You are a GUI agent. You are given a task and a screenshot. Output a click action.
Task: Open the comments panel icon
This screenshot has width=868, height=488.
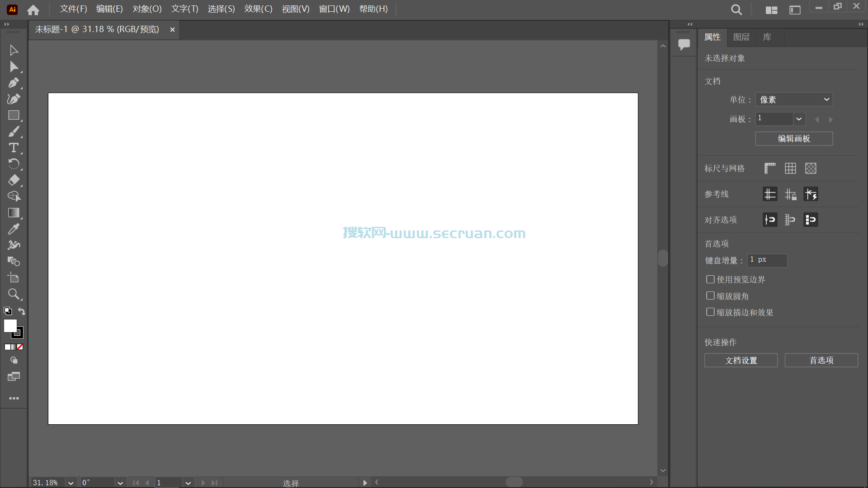pos(684,44)
